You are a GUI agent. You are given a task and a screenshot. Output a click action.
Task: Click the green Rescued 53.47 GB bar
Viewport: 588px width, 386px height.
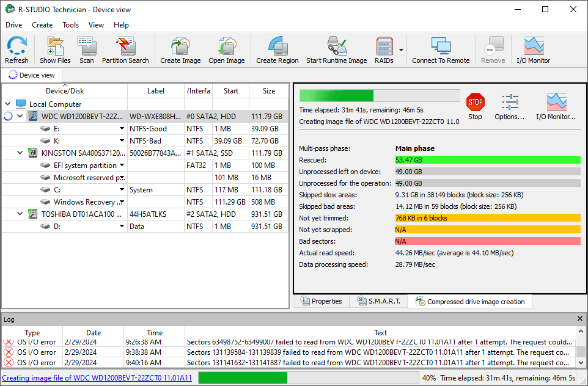click(x=488, y=160)
